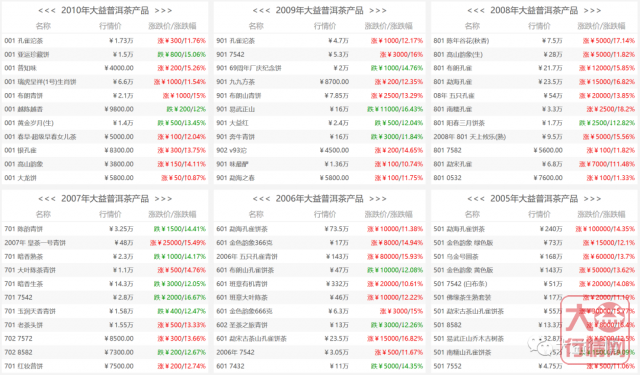Click the price '¥7.85万'
The image size is (640, 375).
coord(337,95)
